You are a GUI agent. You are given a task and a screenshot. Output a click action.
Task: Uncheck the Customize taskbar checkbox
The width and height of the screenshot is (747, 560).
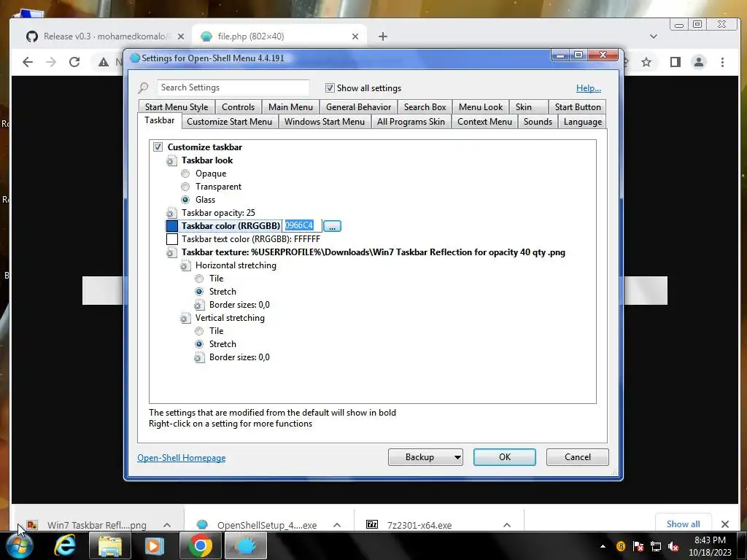click(158, 147)
